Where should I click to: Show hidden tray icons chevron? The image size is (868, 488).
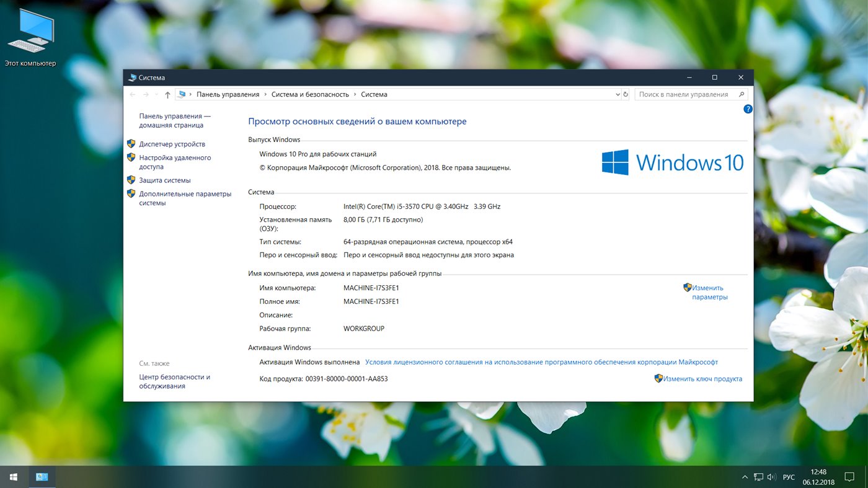pyautogui.click(x=745, y=477)
